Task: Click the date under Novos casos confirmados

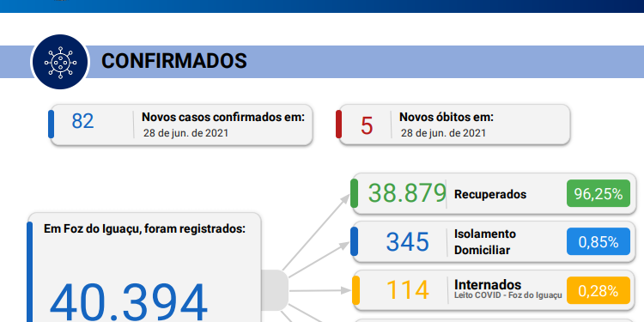Action: (185, 133)
